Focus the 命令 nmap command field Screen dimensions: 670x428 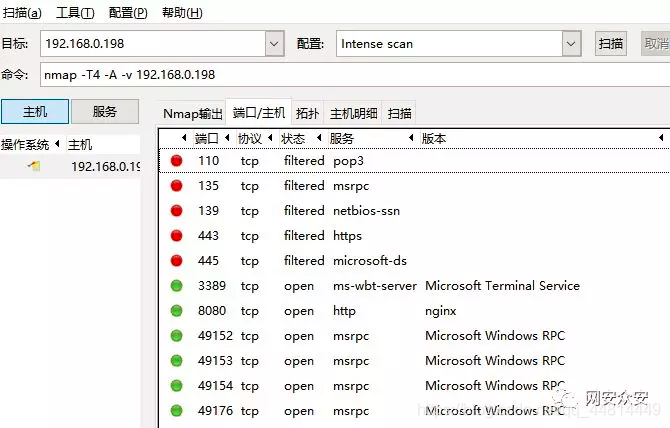pos(355,75)
